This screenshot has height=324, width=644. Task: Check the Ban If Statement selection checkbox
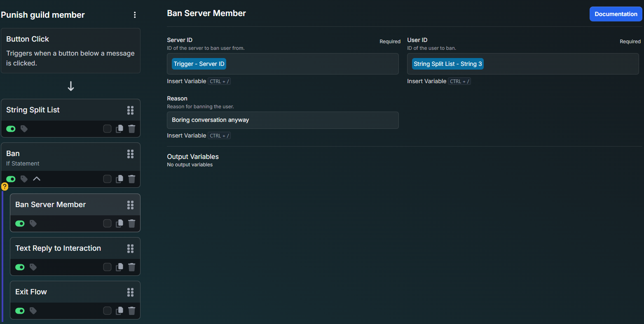point(107,179)
